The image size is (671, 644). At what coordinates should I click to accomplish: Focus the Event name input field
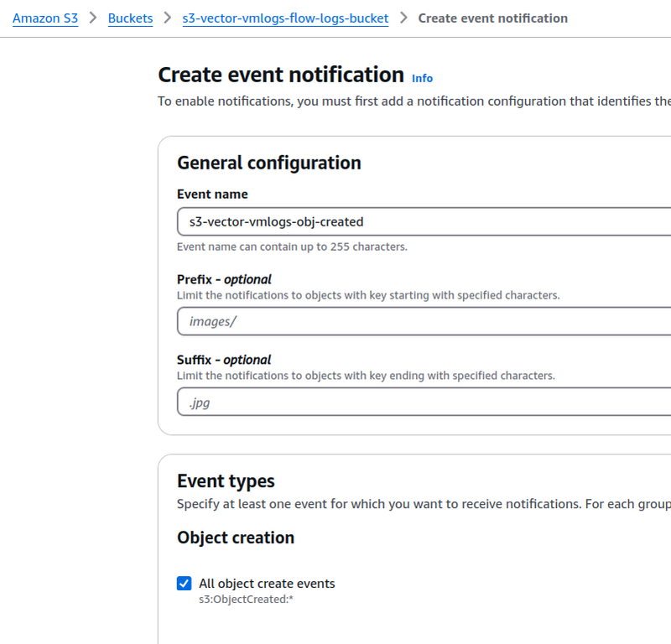coord(424,221)
